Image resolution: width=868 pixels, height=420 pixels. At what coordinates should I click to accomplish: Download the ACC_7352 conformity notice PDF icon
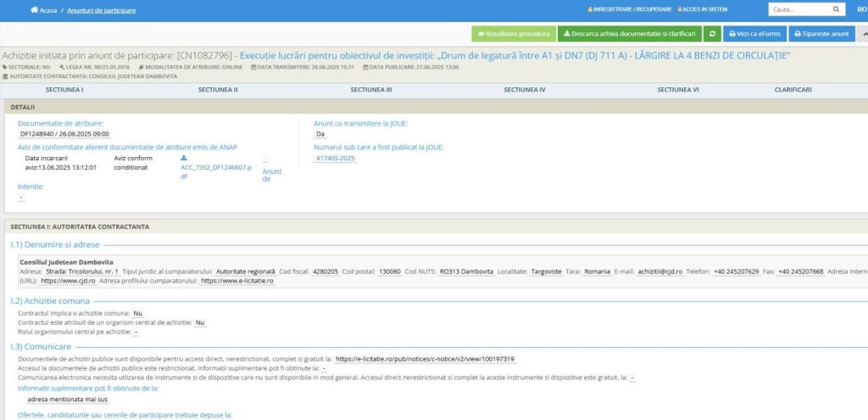coord(184,158)
